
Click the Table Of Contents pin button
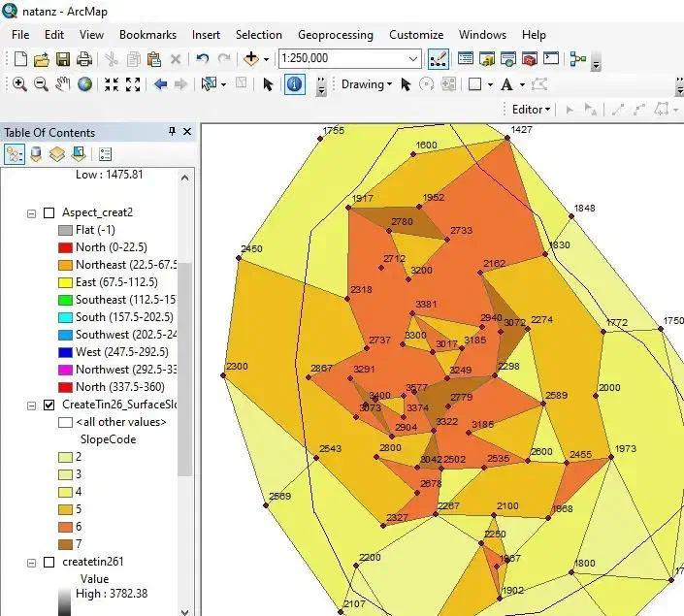(172, 132)
